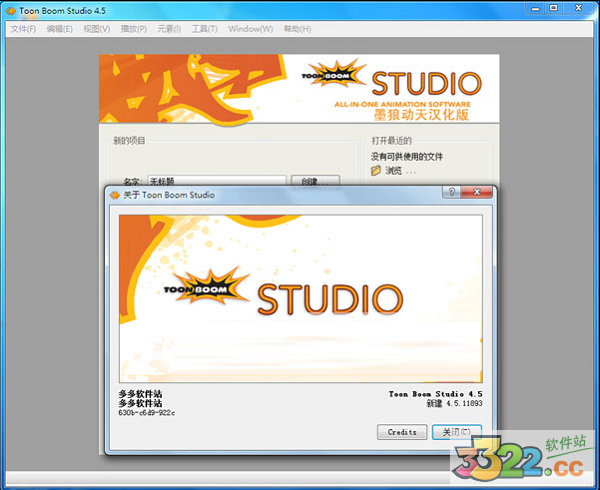Click the STUDIO splash image in About dialog
Image resolution: width=600 pixels, height=490 pixels.
301,299
